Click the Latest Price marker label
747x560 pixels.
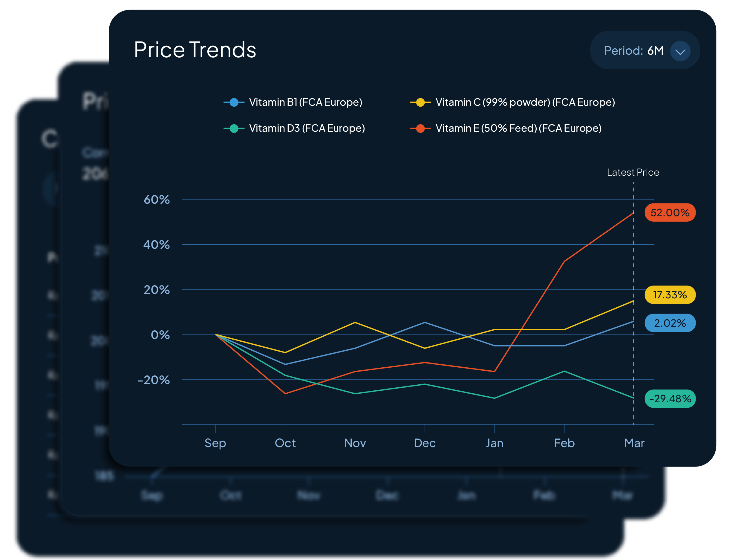633,173
